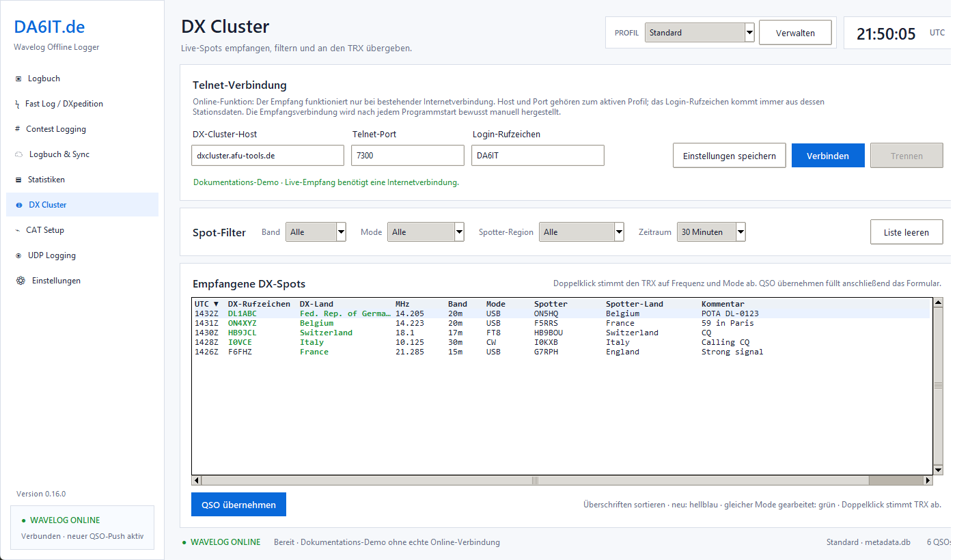
Task: Sort by the Kommentar column header
Action: coord(723,304)
